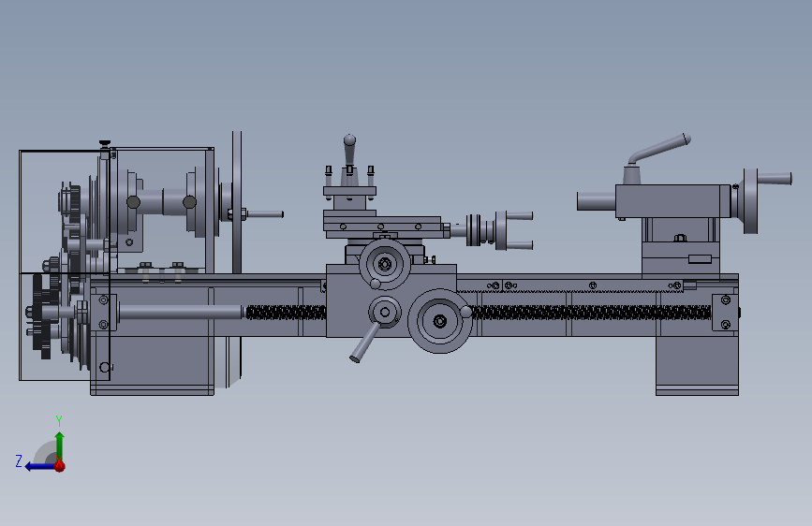Select the tailstock handwheel at the far right
The image size is (812, 526).
pyautogui.click(x=751, y=201)
